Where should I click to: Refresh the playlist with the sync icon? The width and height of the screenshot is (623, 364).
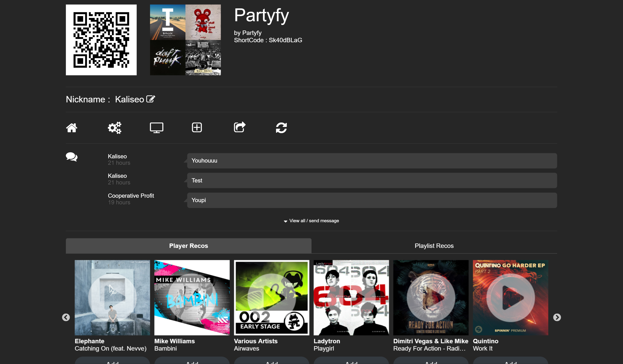tap(282, 128)
